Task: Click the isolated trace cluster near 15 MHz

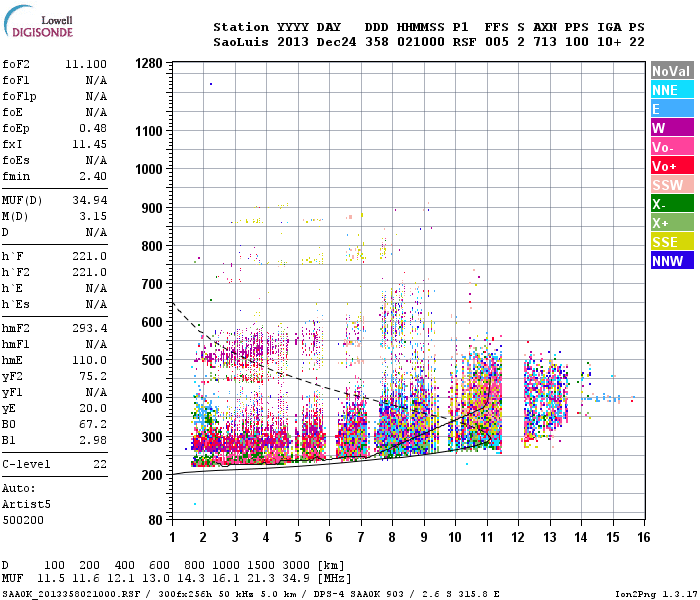Action: (x=607, y=397)
